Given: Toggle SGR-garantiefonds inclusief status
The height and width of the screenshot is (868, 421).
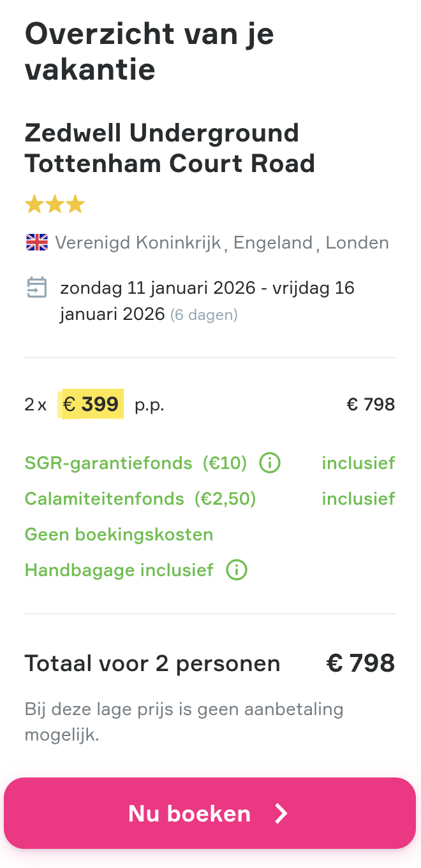Looking at the screenshot, I should click(358, 463).
